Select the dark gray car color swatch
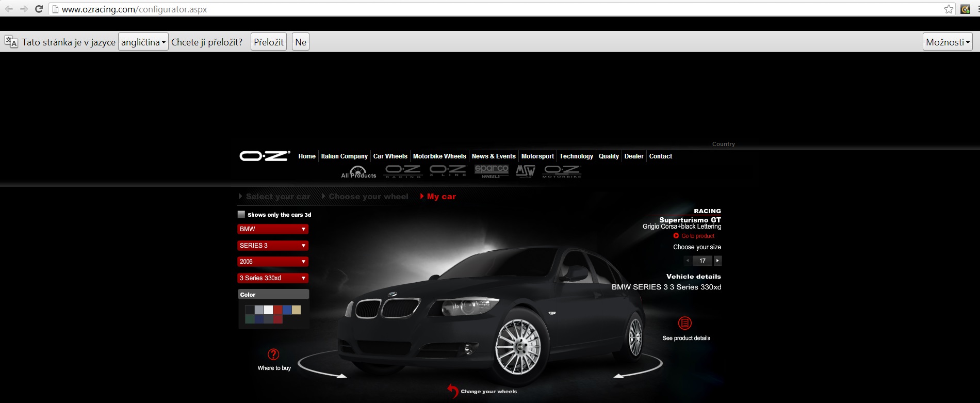980x403 pixels. tap(268, 319)
